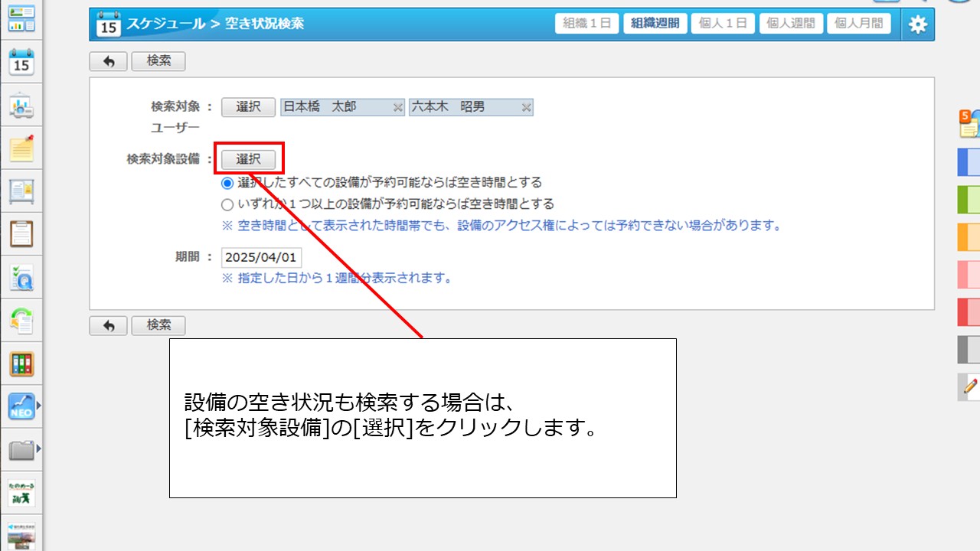Image resolution: width=980 pixels, height=551 pixels.
Task: Open the schedule settings gear icon
Action: [917, 24]
